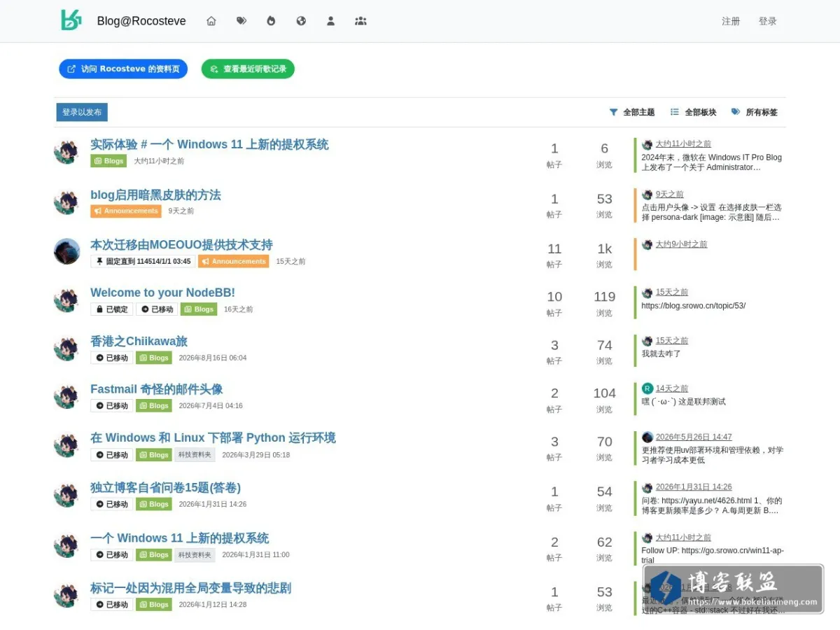Click Blogs badge under 实际体验 topic

click(108, 161)
